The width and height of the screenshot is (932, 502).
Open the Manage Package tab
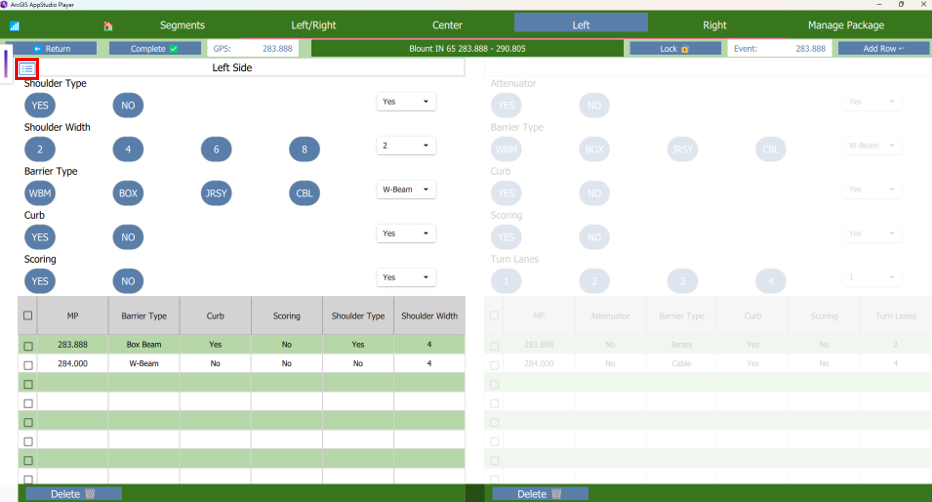click(x=846, y=25)
